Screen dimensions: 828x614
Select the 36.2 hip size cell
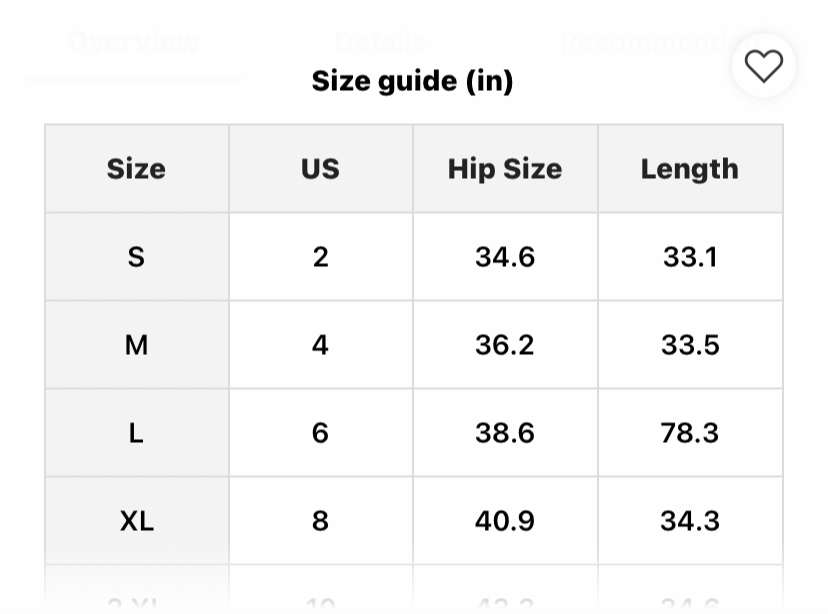(505, 345)
